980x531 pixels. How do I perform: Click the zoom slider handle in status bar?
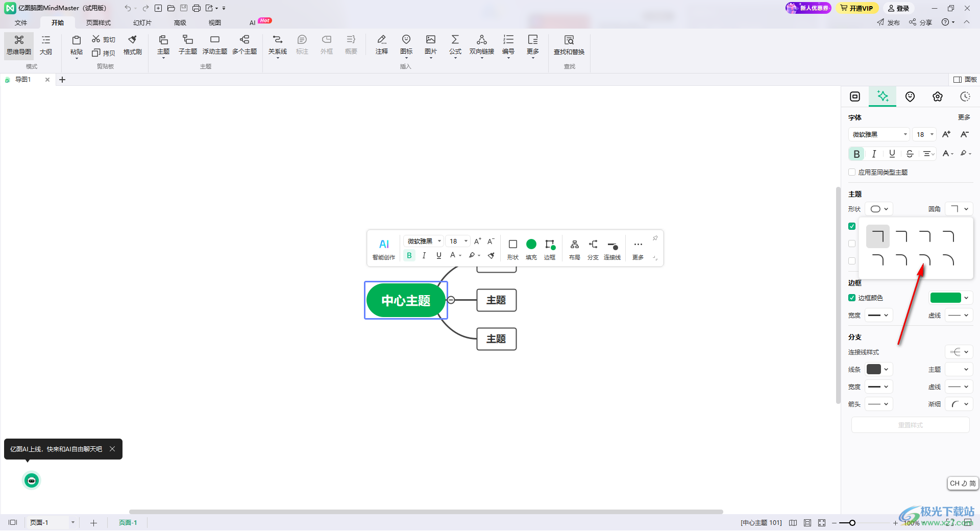coord(852,523)
